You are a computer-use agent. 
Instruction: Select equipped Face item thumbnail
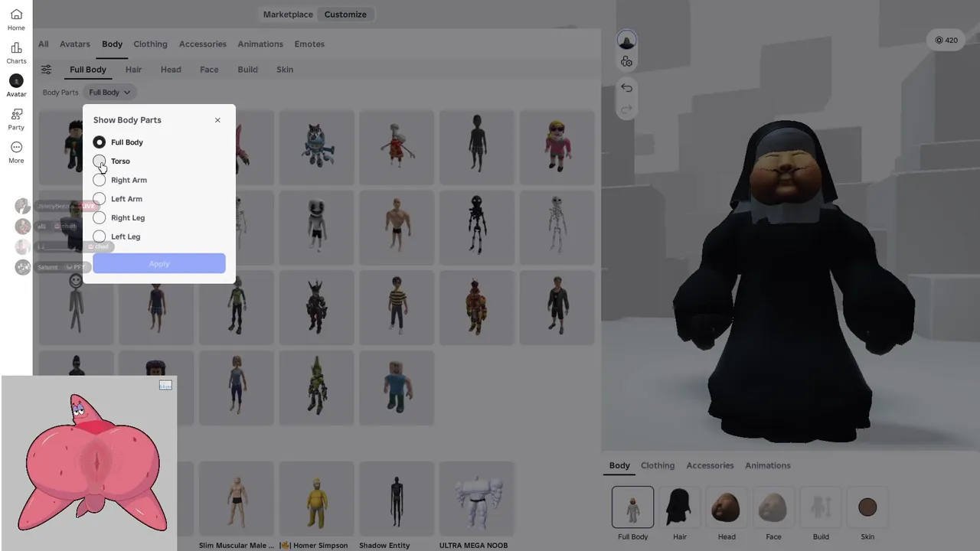[x=773, y=507]
